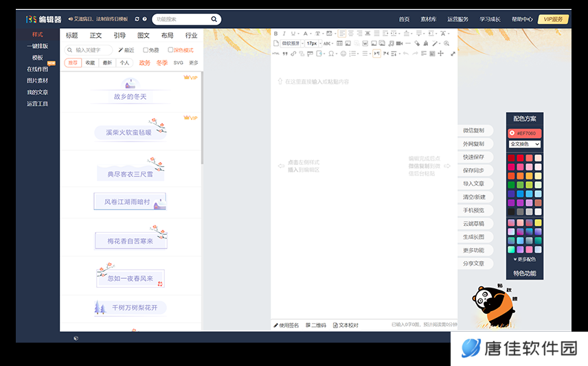Viewport: 588px width, 366px height.
Task: Insert a video with the camera icon
Action: click(399, 43)
